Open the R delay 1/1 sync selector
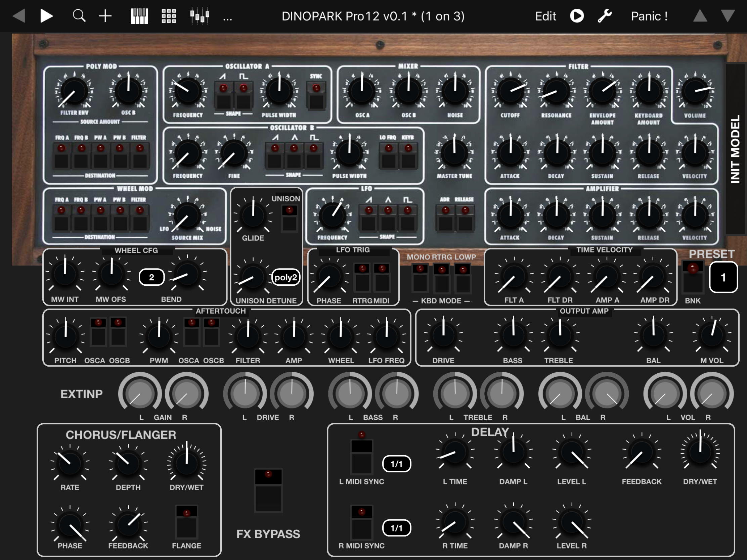This screenshot has height=560, width=747. (396, 528)
